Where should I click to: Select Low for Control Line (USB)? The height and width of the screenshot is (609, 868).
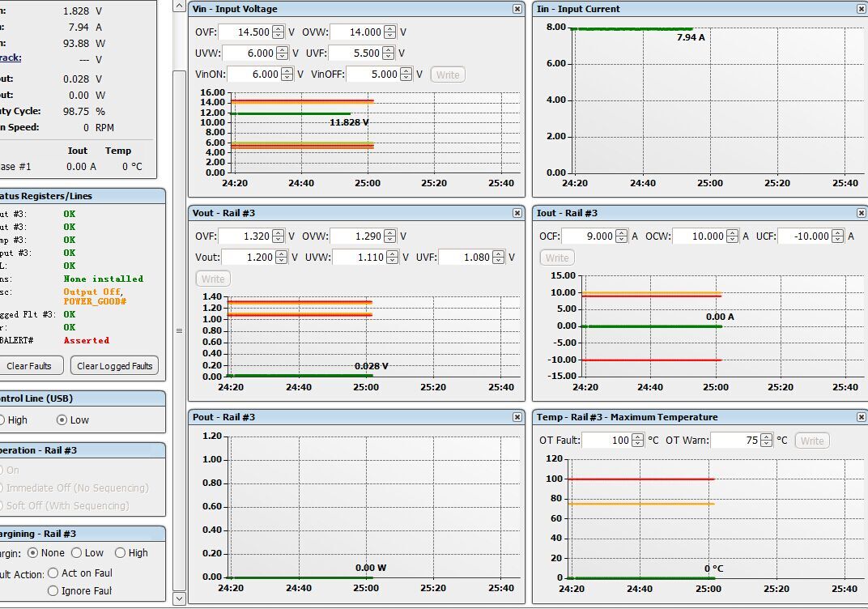pos(73,420)
